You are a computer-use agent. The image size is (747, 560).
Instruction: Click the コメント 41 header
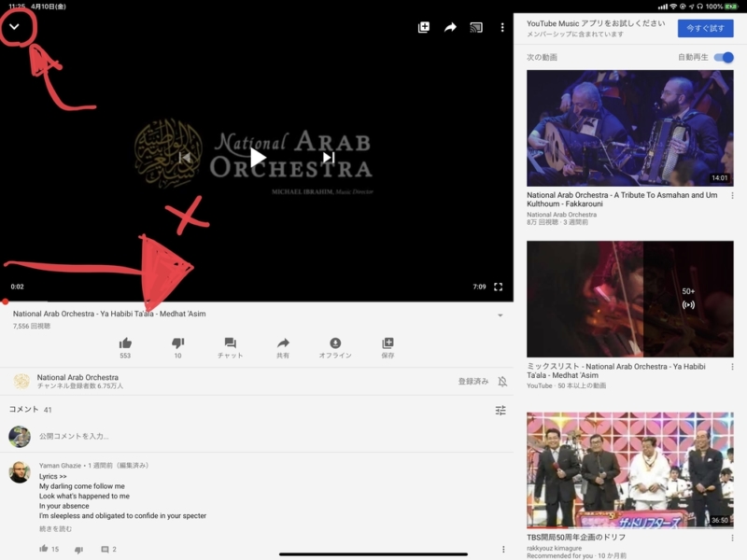click(x=31, y=410)
